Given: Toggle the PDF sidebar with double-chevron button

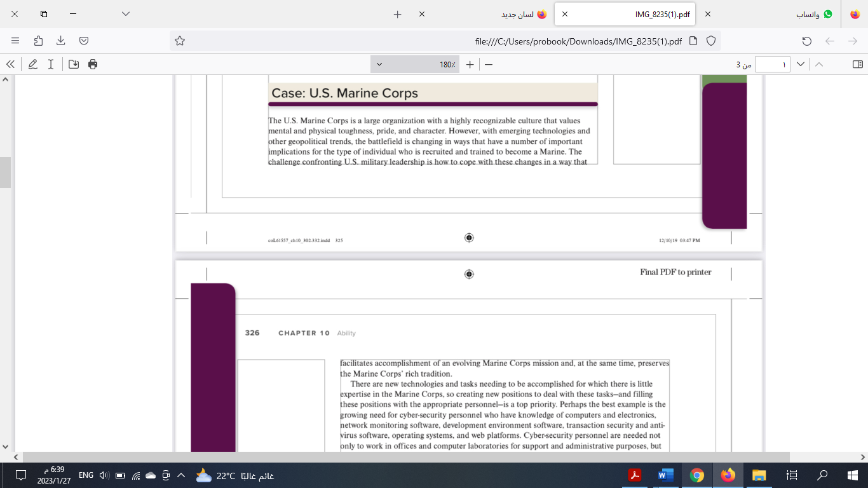Looking at the screenshot, I should pos(9,64).
